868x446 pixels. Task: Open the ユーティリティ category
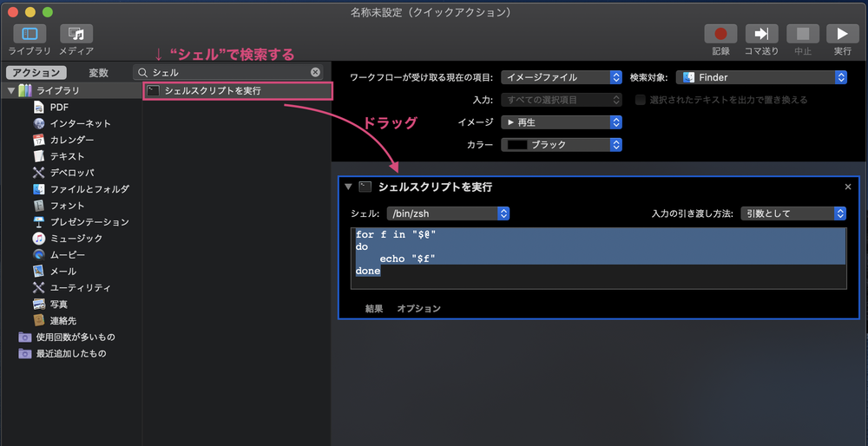39,287
